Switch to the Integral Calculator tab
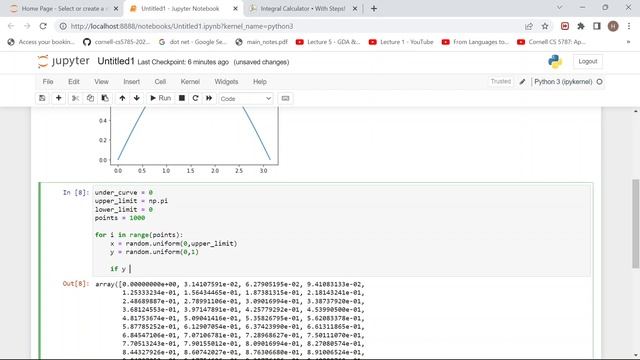640x360 pixels. [x=303, y=9]
